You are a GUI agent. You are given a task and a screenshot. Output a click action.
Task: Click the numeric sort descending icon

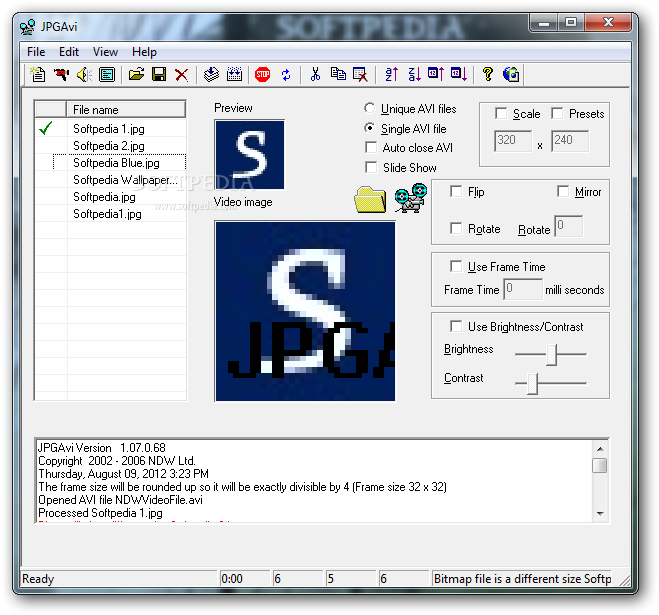point(459,75)
